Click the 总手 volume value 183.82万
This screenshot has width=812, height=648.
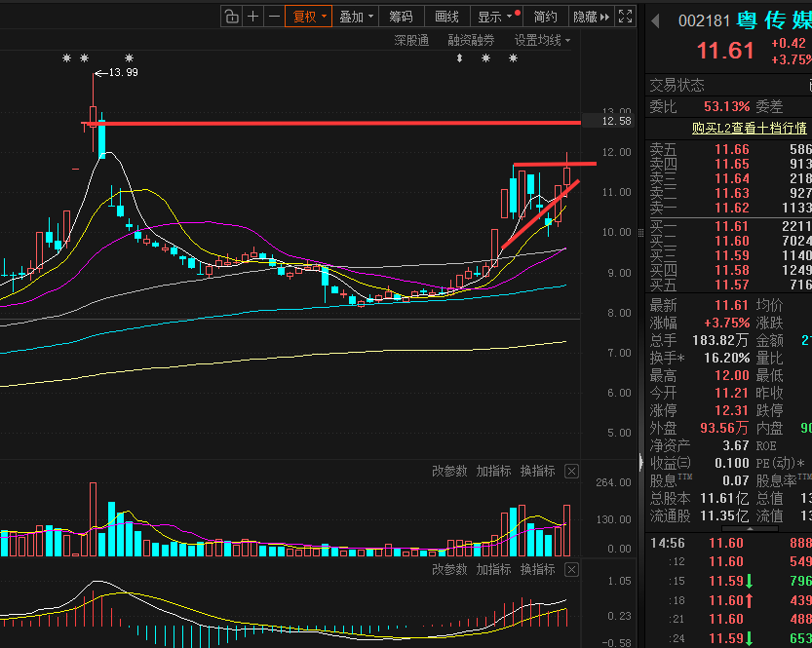point(720,340)
